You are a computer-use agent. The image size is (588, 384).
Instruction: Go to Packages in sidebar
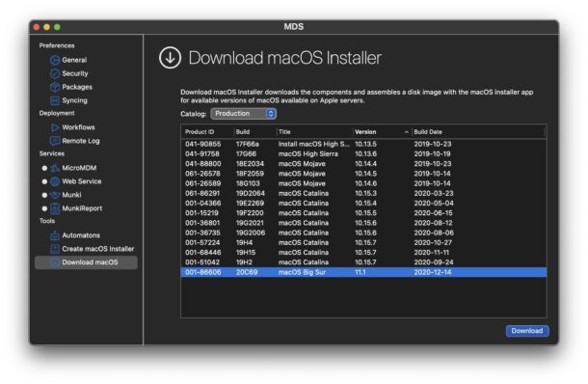coord(77,87)
